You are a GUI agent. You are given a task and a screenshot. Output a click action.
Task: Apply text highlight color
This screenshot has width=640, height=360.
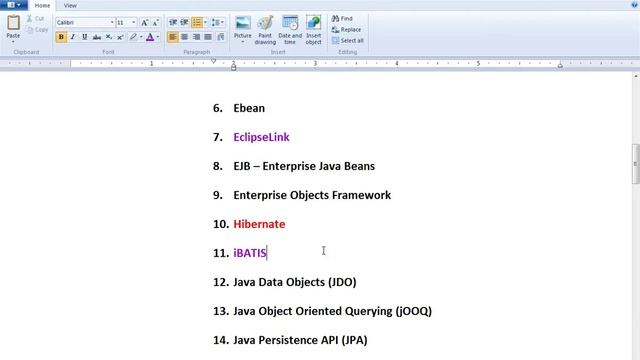click(133, 37)
